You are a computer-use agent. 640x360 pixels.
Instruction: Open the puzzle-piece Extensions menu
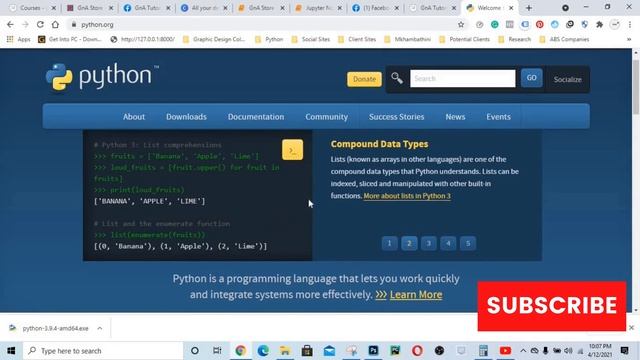pyautogui.click(x=600, y=24)
